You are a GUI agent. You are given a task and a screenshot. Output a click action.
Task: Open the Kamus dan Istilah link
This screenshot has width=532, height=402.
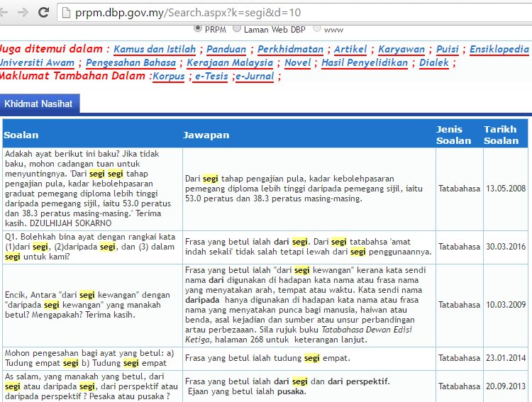click(155, 49)
